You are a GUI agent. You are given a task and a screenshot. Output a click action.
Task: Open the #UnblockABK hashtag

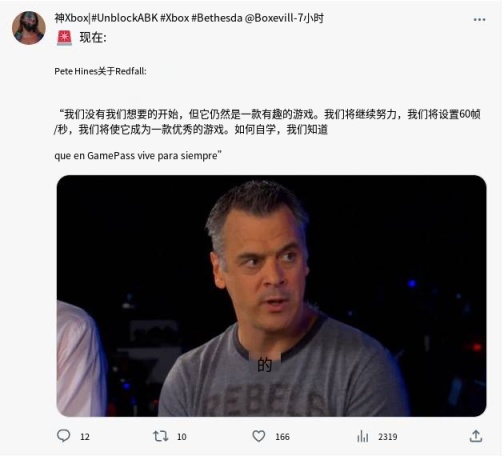coord(125,18)
